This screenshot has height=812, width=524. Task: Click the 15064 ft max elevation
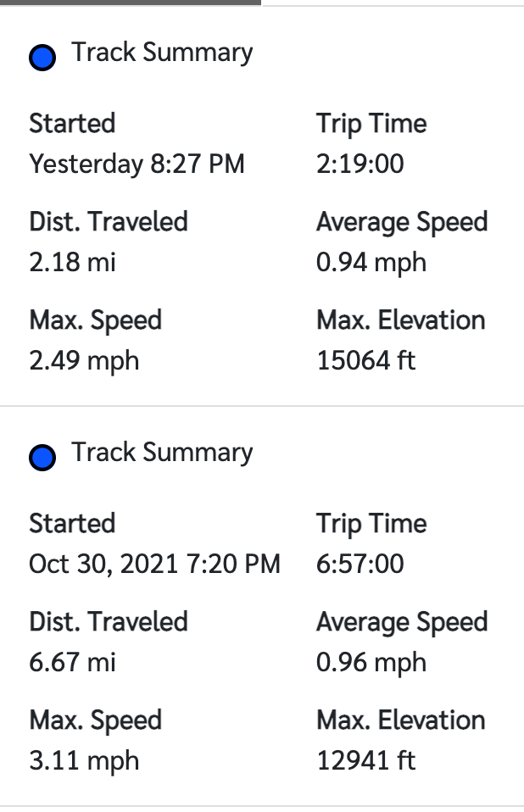tap(366, 361)
